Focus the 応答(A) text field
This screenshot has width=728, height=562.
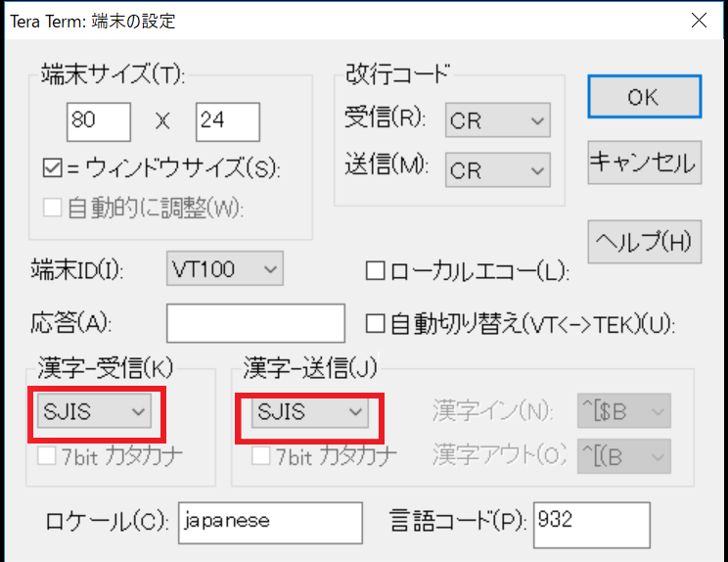coord(255,322)
